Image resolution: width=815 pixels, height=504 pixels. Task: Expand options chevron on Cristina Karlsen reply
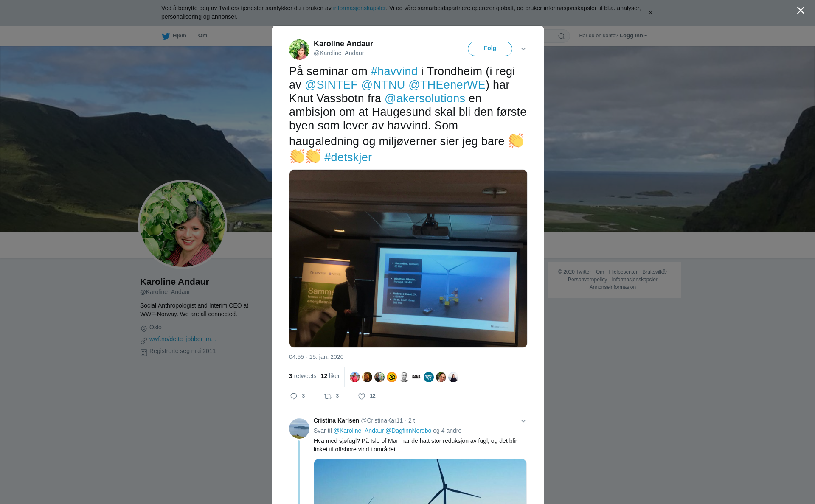[523, 421]
